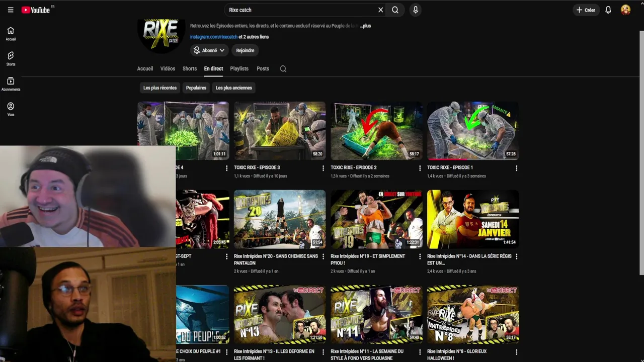Open options for the video ending 'ST-SEPT'
The height and width of the screenshot is (362, 644).
[x=226, y=257]
